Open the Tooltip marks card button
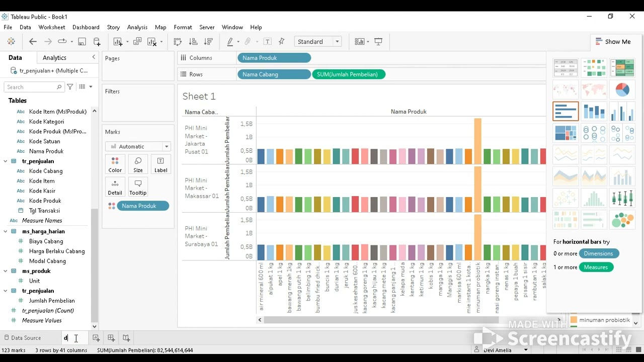The width and height of the screenshot is (644, 362). pos(138,187)
